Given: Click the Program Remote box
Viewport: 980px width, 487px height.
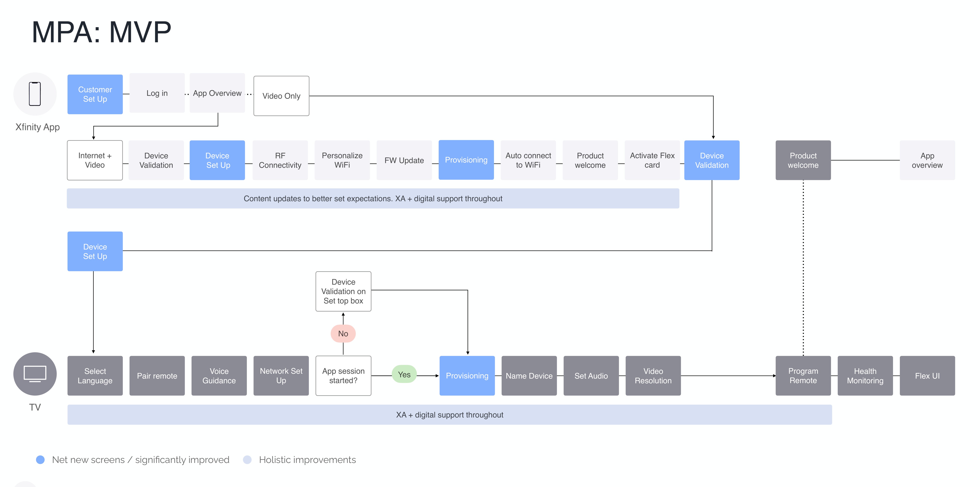Looking at the screenshot, I should coord(803,376).
